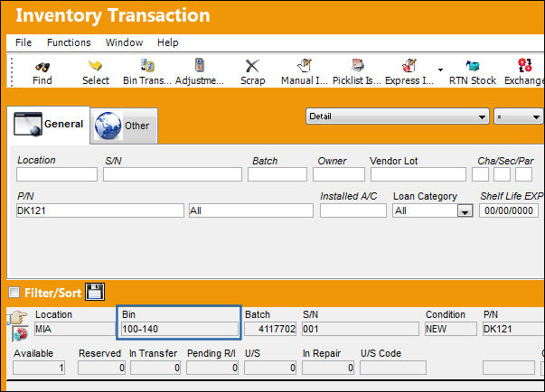
Task: Open the Window menu
Action: point(124,42)
